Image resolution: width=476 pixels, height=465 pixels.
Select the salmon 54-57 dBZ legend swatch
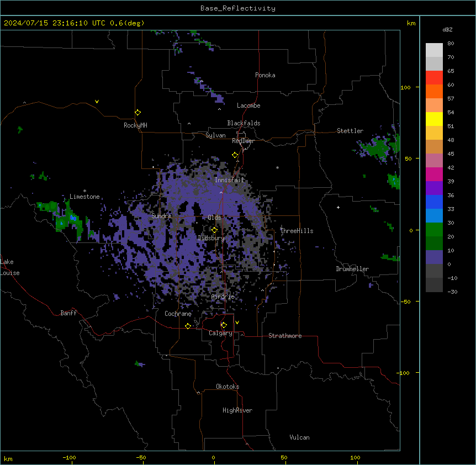pyautogui.click(x=434, y=105)
